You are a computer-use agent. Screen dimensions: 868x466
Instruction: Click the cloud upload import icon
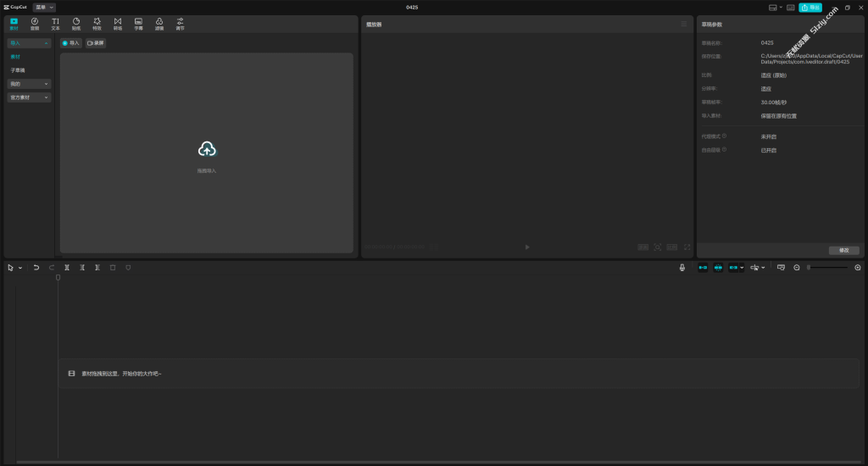pos(207,149)
